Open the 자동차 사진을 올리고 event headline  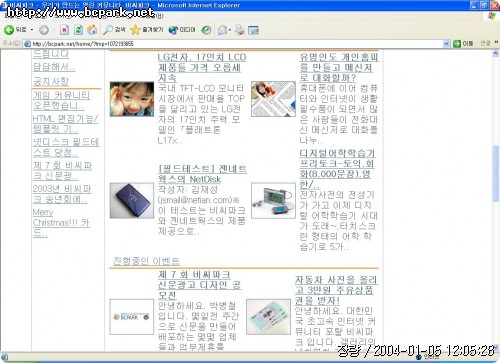pyautogui.click(x=336, y=290)
